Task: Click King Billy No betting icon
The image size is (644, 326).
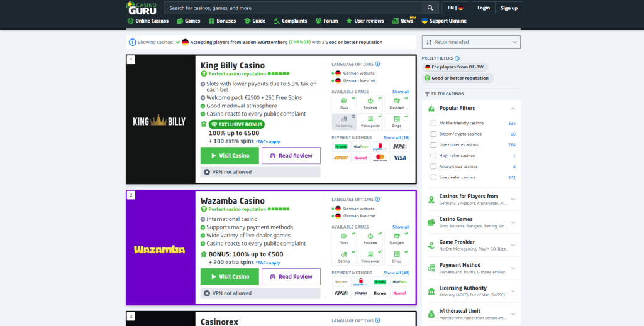Action: tap(344, 122)
